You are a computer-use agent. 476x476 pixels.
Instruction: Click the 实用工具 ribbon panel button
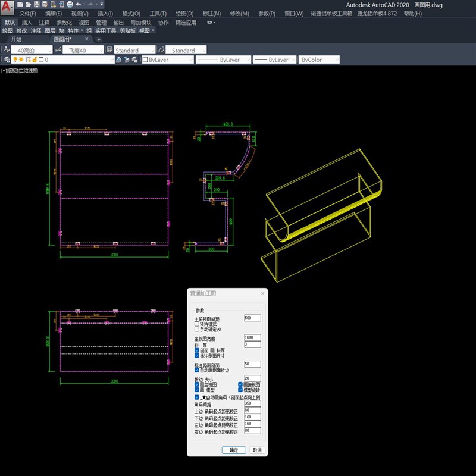106,30
